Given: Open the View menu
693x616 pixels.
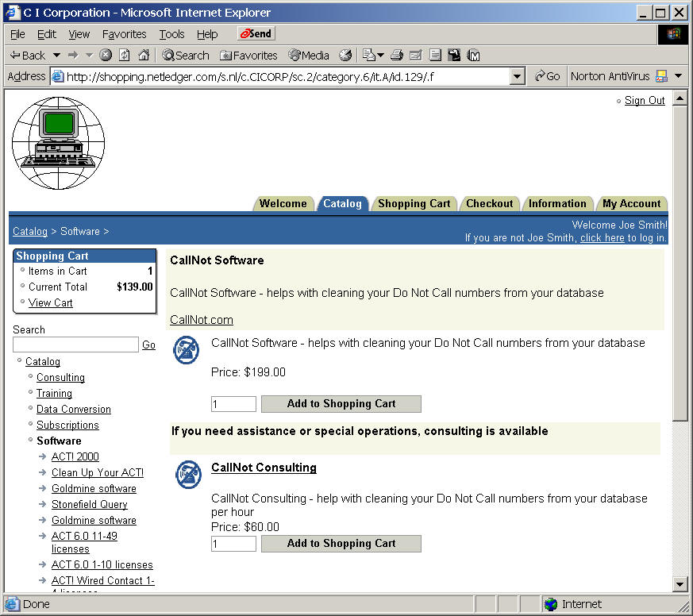Looking at the screenshot, I should pos(79,34).
